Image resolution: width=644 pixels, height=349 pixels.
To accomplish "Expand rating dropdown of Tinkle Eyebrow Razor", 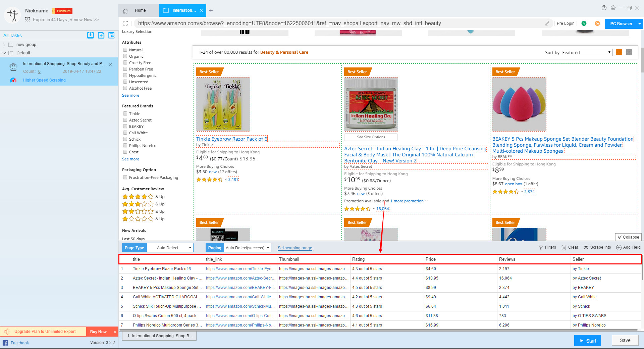I will [x=226, y=180].
